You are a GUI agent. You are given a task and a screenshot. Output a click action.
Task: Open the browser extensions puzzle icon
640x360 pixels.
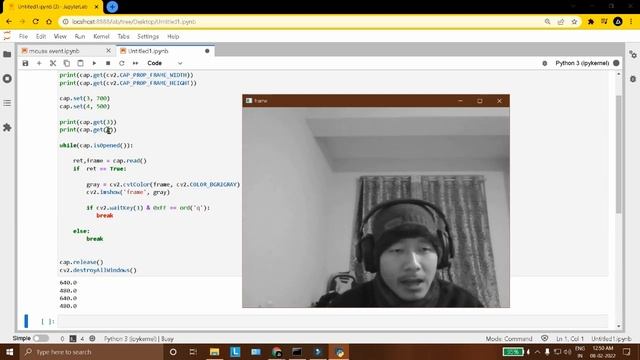point(591,22)
